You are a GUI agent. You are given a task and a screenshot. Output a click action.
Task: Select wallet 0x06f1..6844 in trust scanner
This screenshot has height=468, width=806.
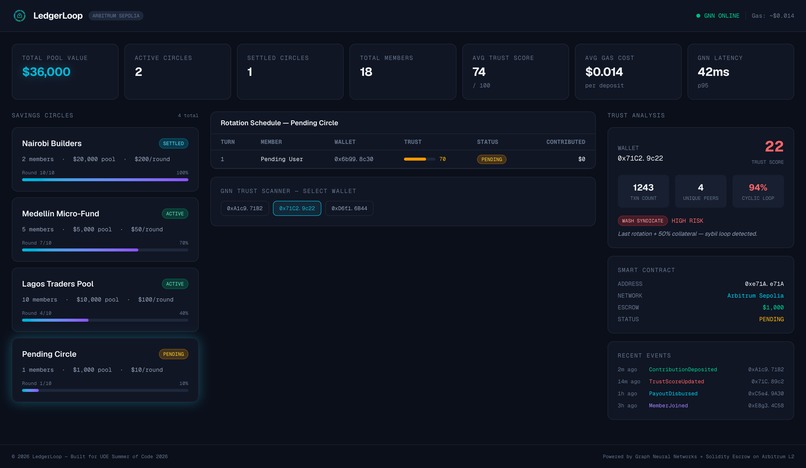coord(350,208)
